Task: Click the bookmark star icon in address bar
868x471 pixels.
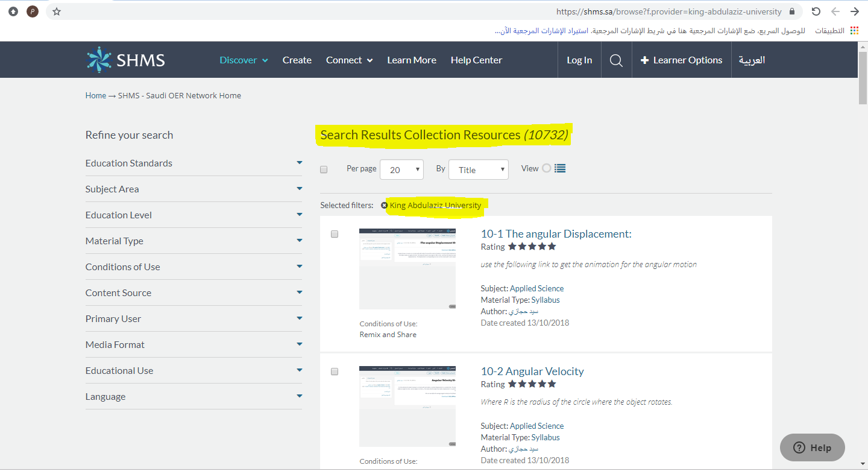Action: tap(57, 11)
